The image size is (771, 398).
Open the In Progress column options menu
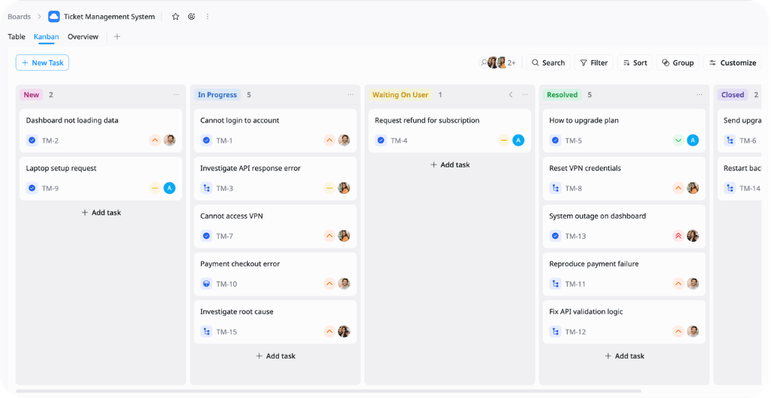351,94
